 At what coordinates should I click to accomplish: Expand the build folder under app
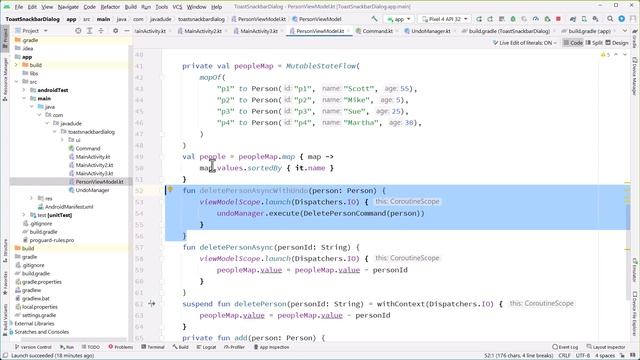17,65
